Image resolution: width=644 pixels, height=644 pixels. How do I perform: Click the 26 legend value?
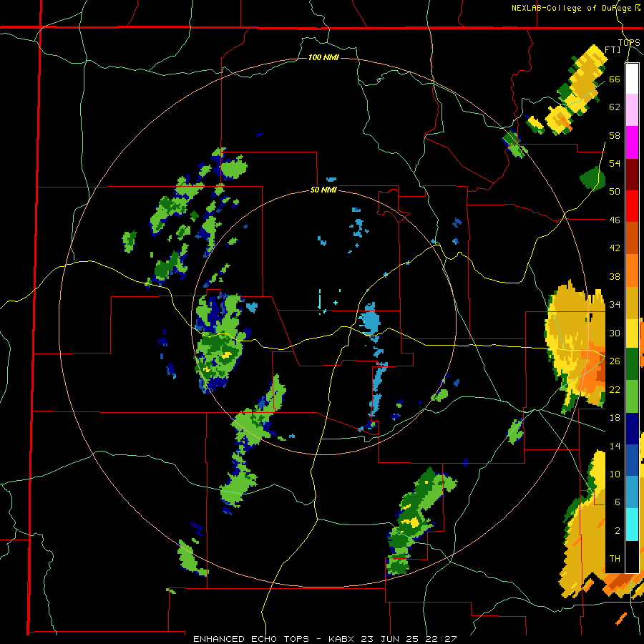click(615, 361)
